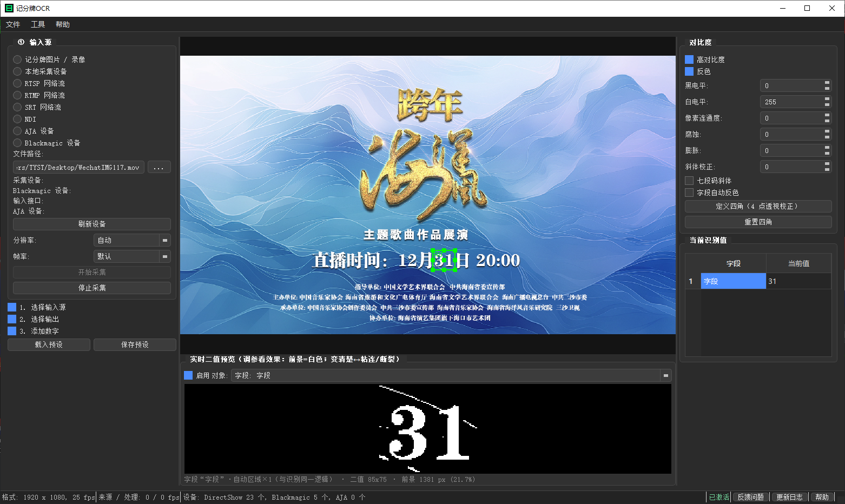Viewport: 845px width, 504px height.
Task: Adjust 像素连通度 spinner arrows
Action: pyautogui.click(x=827, y=118)
